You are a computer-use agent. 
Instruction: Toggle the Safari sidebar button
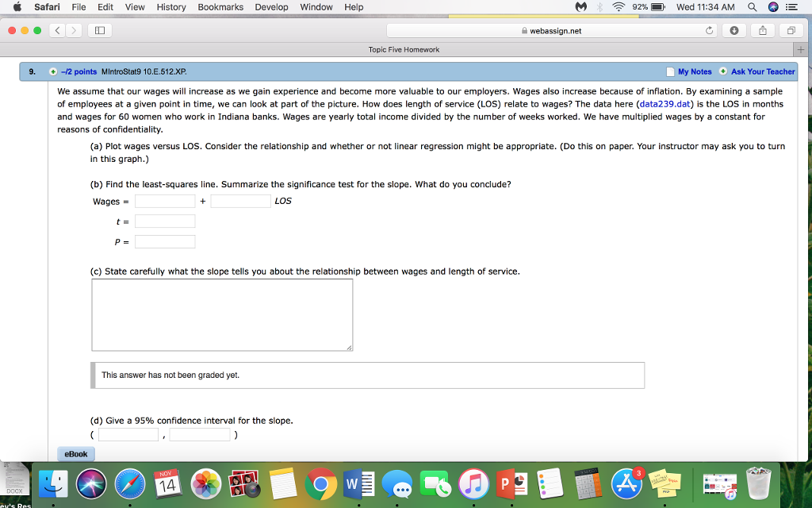100,31
